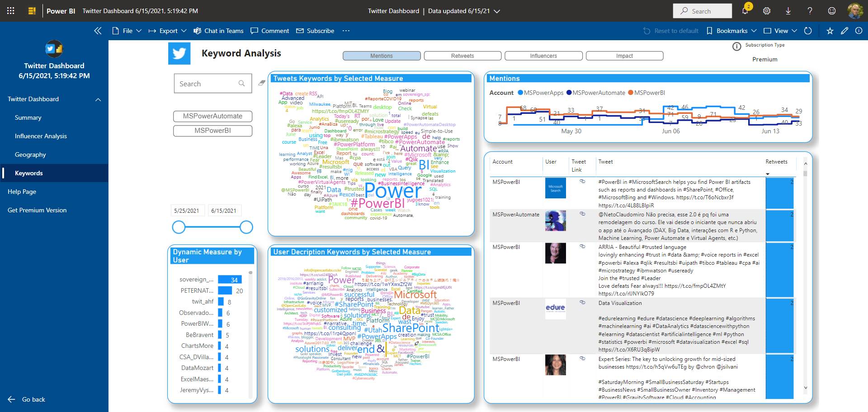Image resolution: width=868 pixels, height=412 pixels.
Task: Open the user profile picture
Action: [x=855, y=11]
